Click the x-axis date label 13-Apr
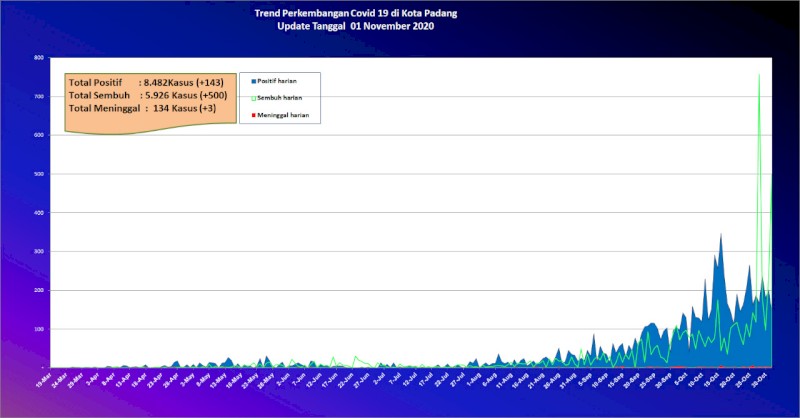Image resolution: width=800 pixels, height=418 pixels. pyautogui.click(x=123, y=381)
